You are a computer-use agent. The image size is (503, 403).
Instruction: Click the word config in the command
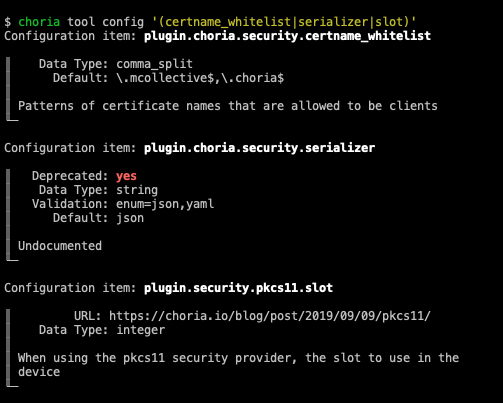[x=123, y=22]
